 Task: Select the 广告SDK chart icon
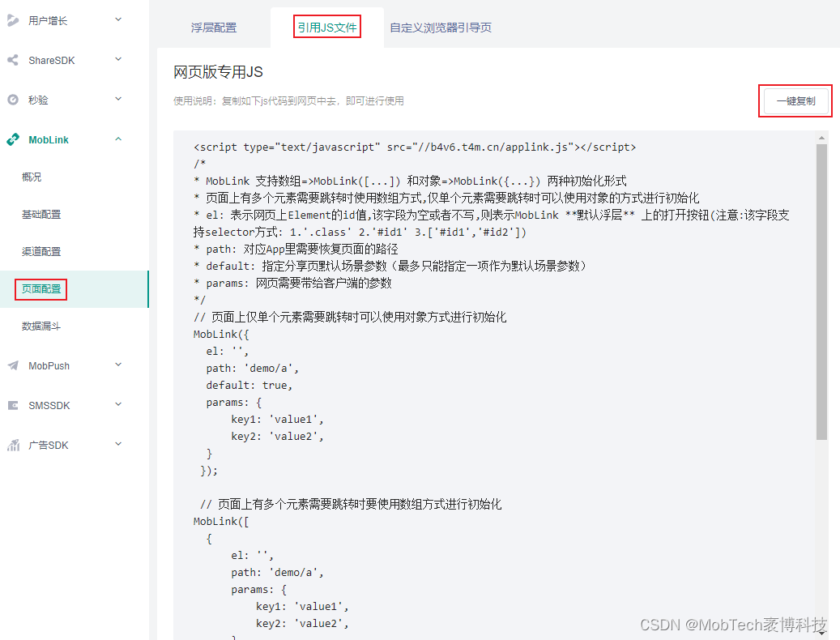12,445
